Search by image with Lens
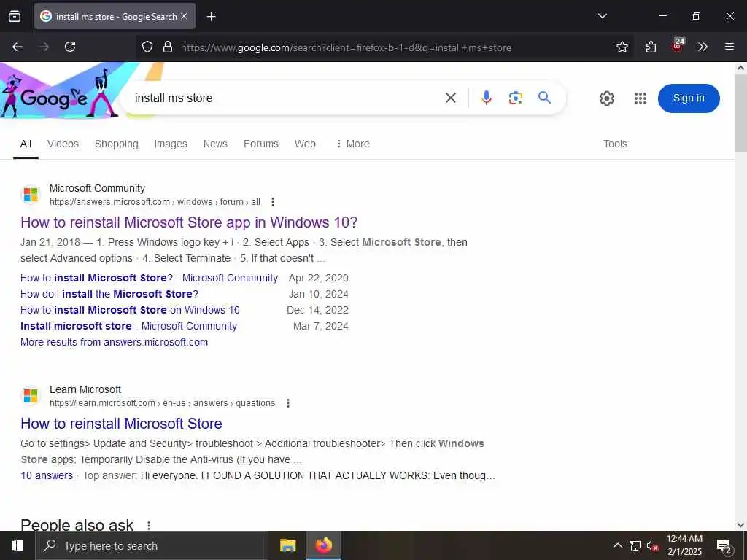Screen dimensions: 747x560 pyautogui.click(x=516, y=98)
